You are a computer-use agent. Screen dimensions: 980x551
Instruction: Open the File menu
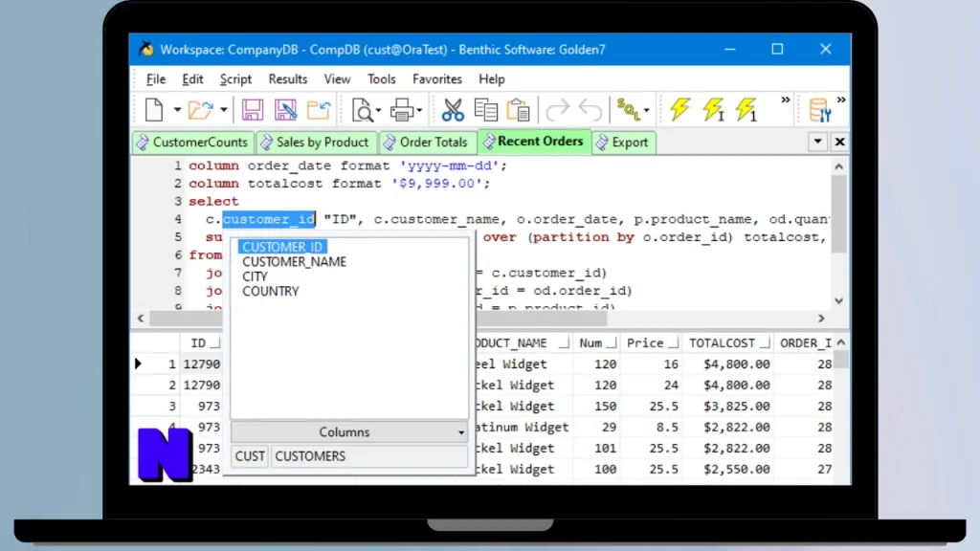(x=156, y=79)
